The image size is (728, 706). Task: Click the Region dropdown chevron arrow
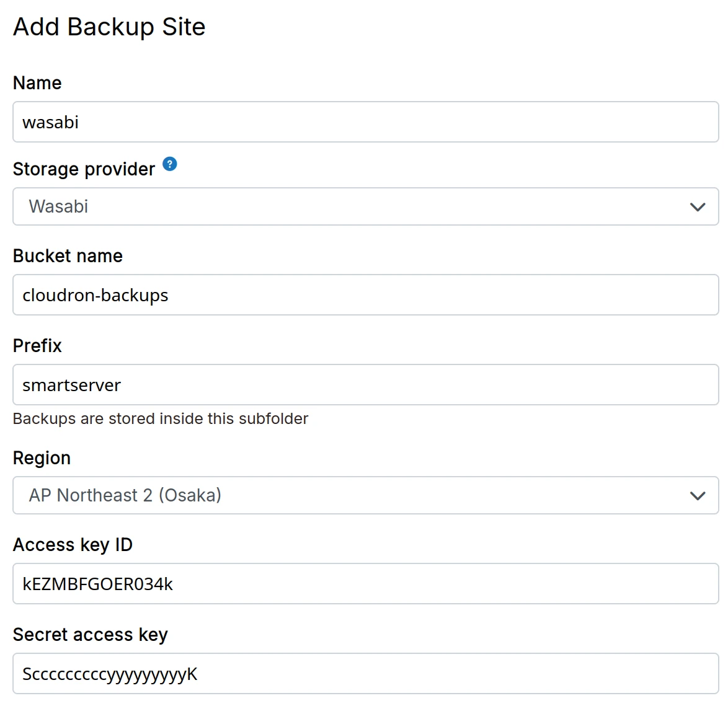coord(698,496)
